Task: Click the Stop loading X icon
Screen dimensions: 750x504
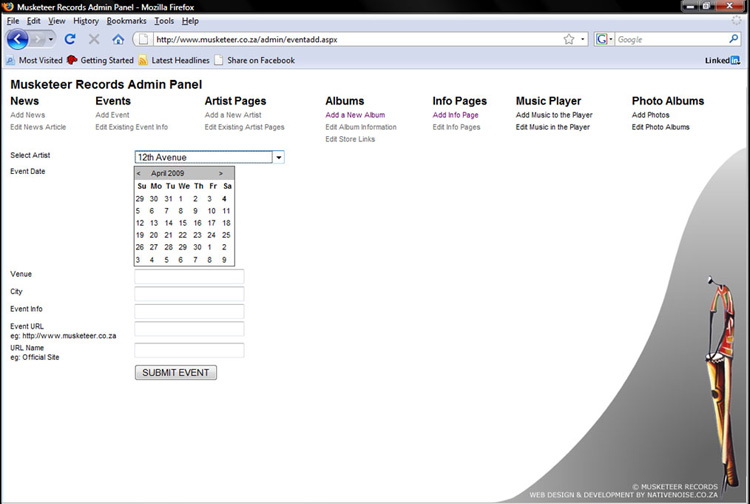Action: [94, 39]
